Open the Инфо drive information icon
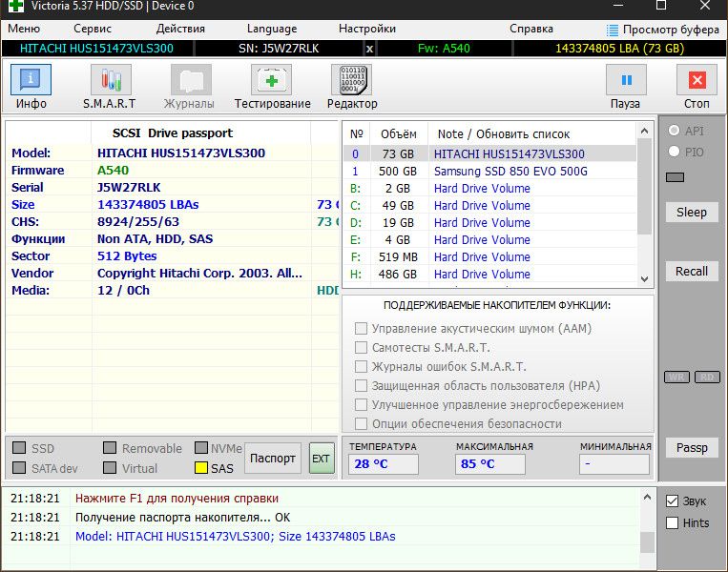 tap(31, 80)
